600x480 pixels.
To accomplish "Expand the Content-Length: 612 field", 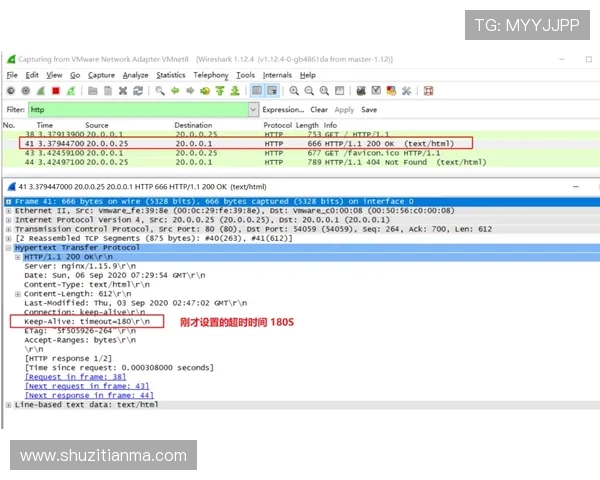I will coord(18,294).
